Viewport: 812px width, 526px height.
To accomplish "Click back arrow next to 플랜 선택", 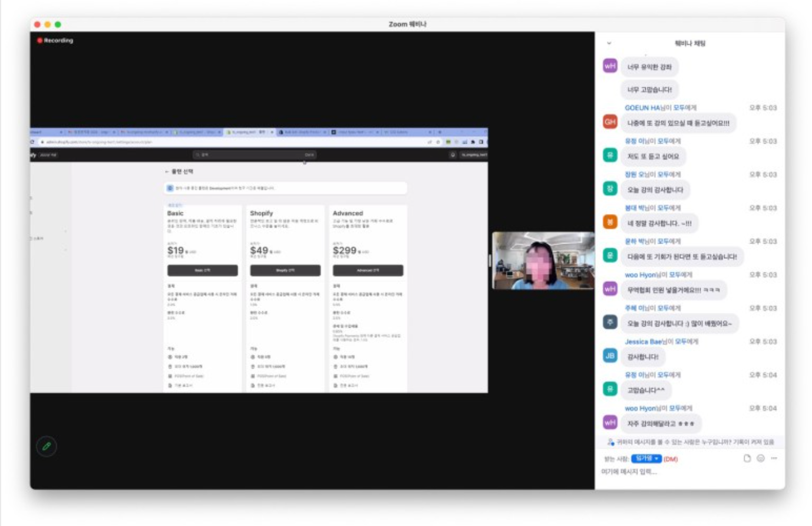I will coord(167,172).
